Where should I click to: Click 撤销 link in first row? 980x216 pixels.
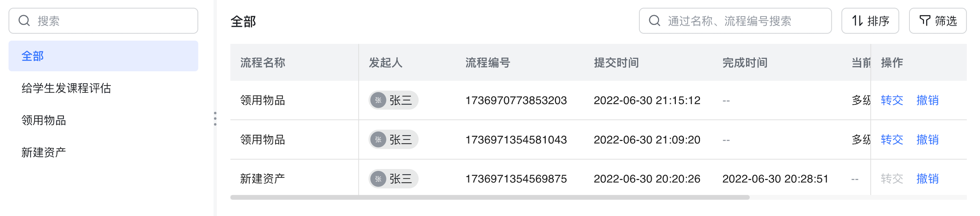pos(927,100)
